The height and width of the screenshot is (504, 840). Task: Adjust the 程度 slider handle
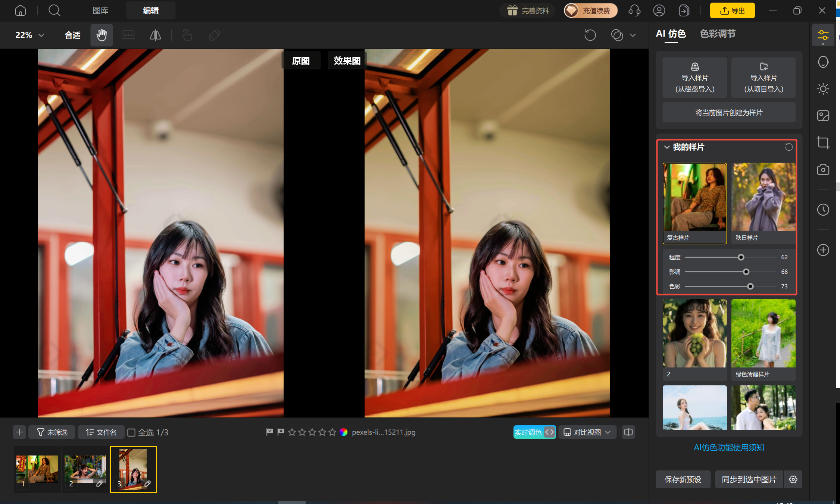741,257
